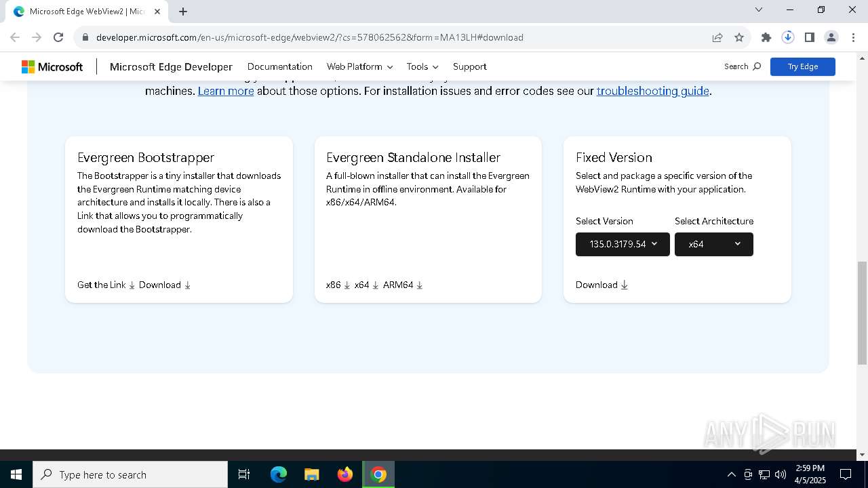Open the Chrome three-dot menu
868x488 pixels.
tap(853, 37)
